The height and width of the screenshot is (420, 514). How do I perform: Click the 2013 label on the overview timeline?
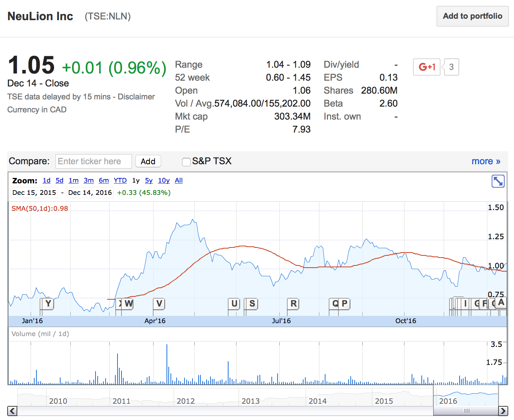pos(251,401)
